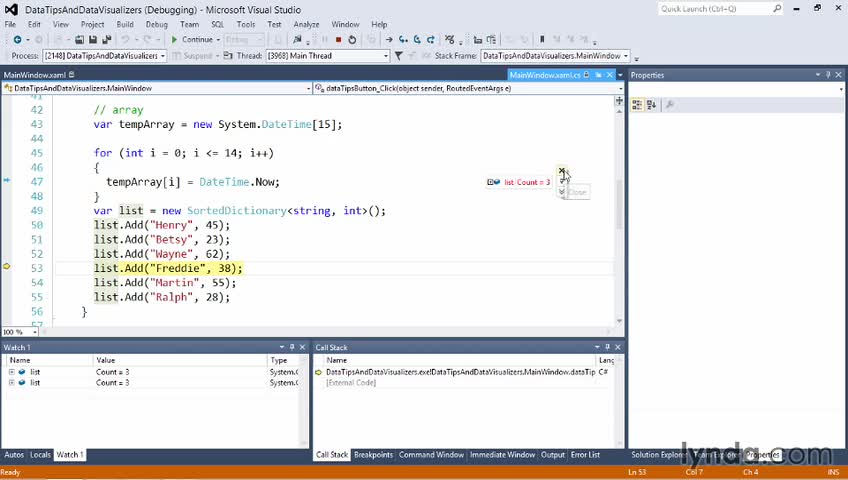
Task: Open the File menu
Action: pyautogui.click(x=10, y=24)
